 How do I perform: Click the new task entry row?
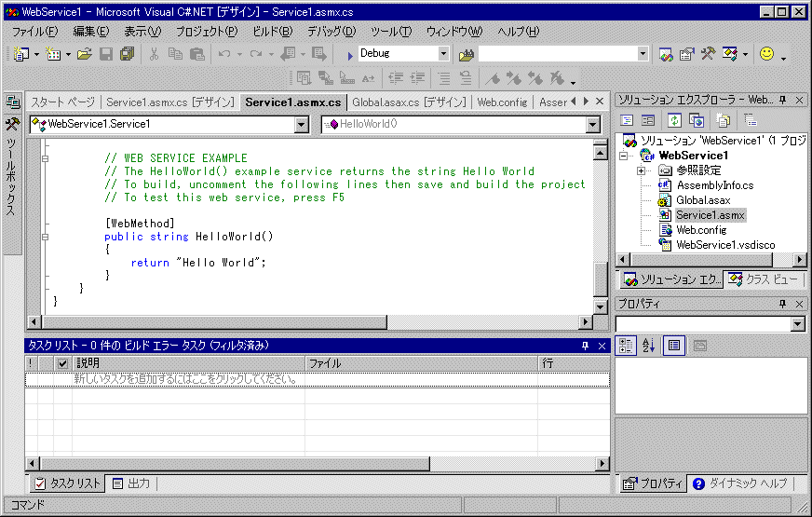[317, 379]
